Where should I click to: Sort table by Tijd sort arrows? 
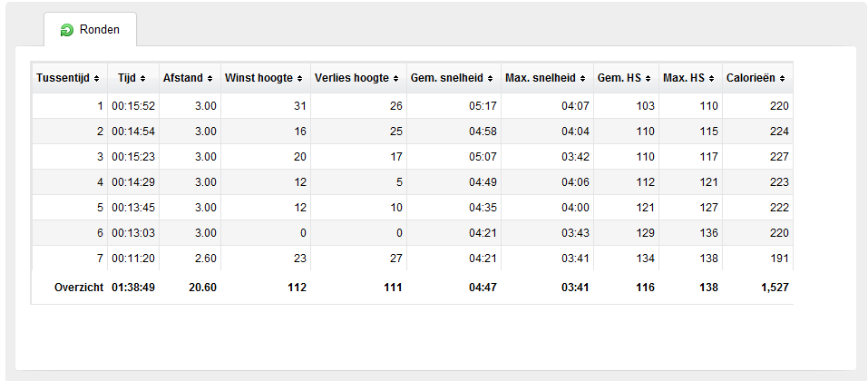point(142,79)
